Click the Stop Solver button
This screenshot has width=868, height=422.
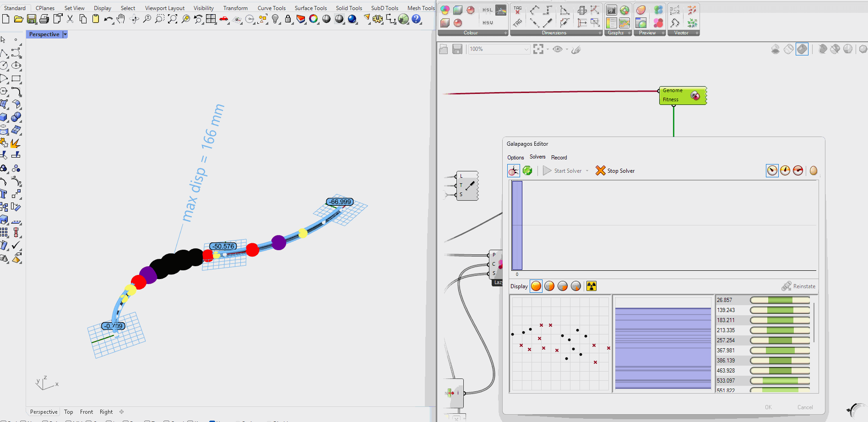click(615, 171)
